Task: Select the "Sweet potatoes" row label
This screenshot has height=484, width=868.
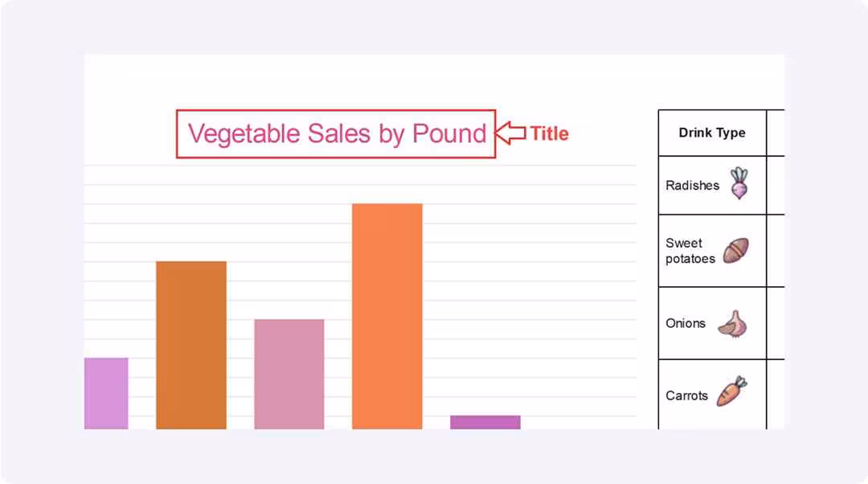Action: click(690, 251)
